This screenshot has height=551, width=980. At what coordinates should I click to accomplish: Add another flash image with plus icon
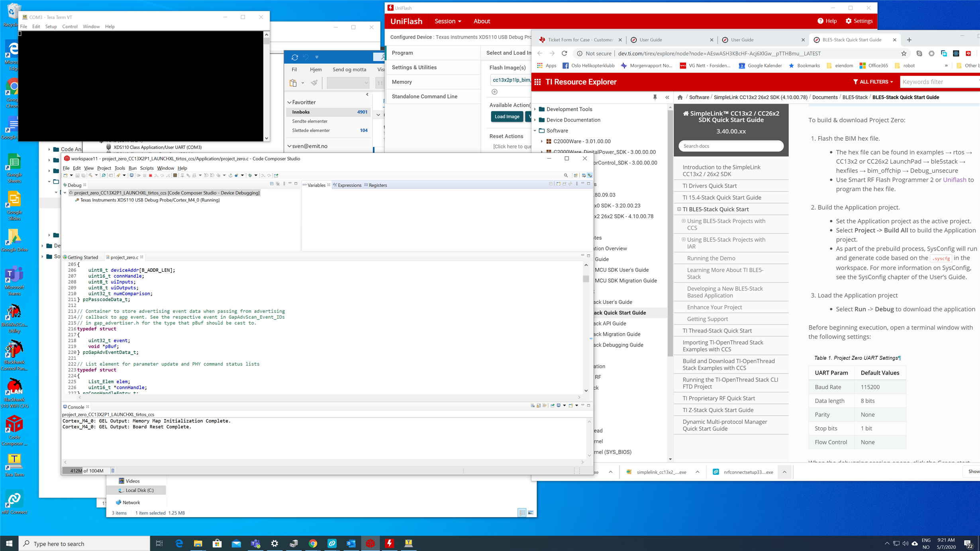(495, 92)
